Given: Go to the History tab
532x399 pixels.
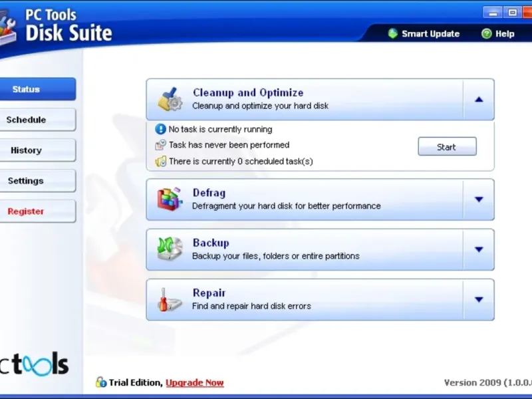Looking at the screenshot, I should [38, 150].
